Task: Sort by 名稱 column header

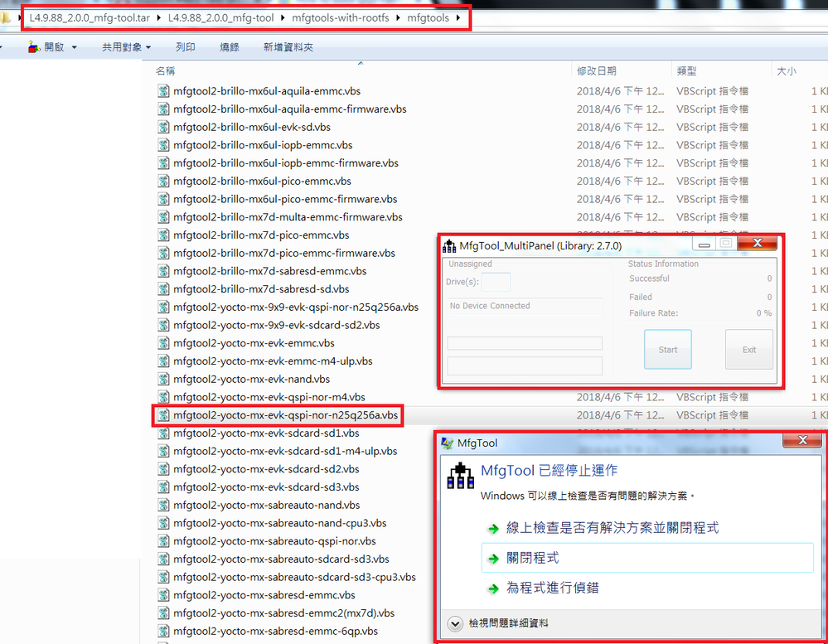Action: pos(165,70)
